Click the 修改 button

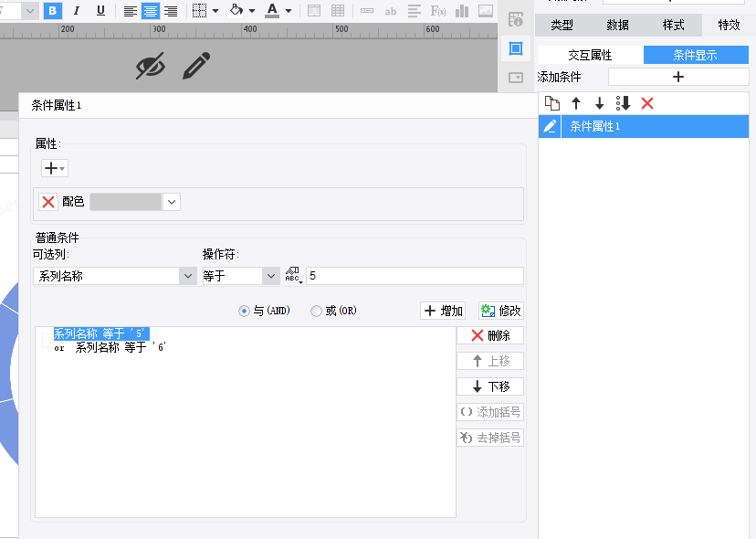coord(501,311)
